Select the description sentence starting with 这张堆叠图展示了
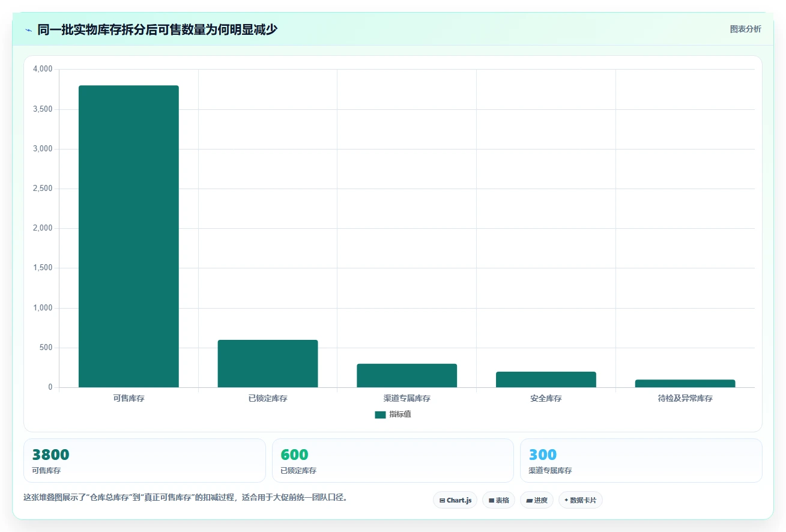 point(185,497)
